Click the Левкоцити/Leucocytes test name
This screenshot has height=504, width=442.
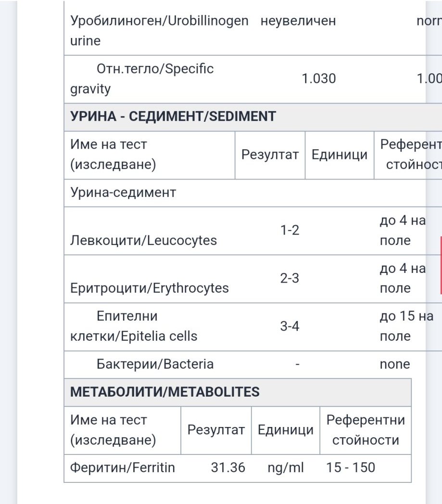click(143, 240)
